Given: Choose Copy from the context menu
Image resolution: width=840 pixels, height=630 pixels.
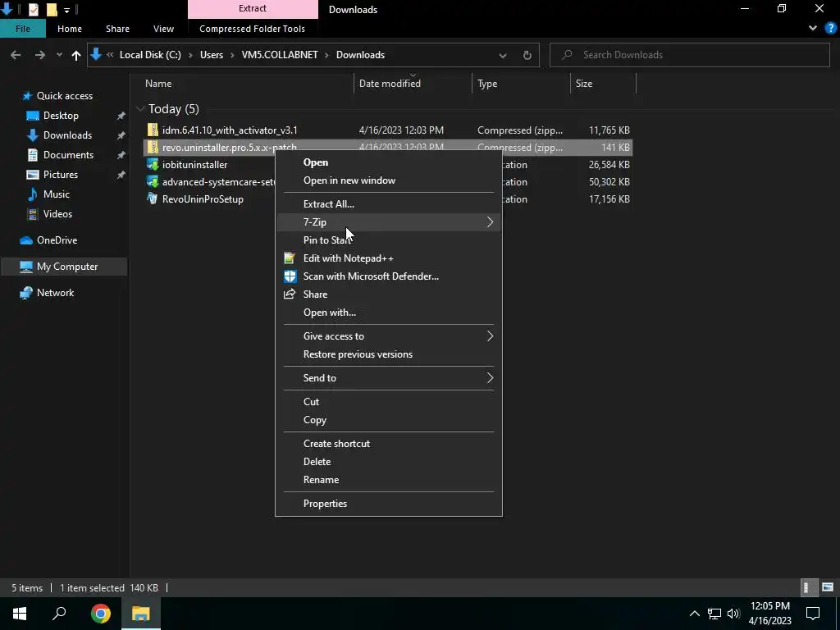Looking at the screenshot, I should coord(389,420).
